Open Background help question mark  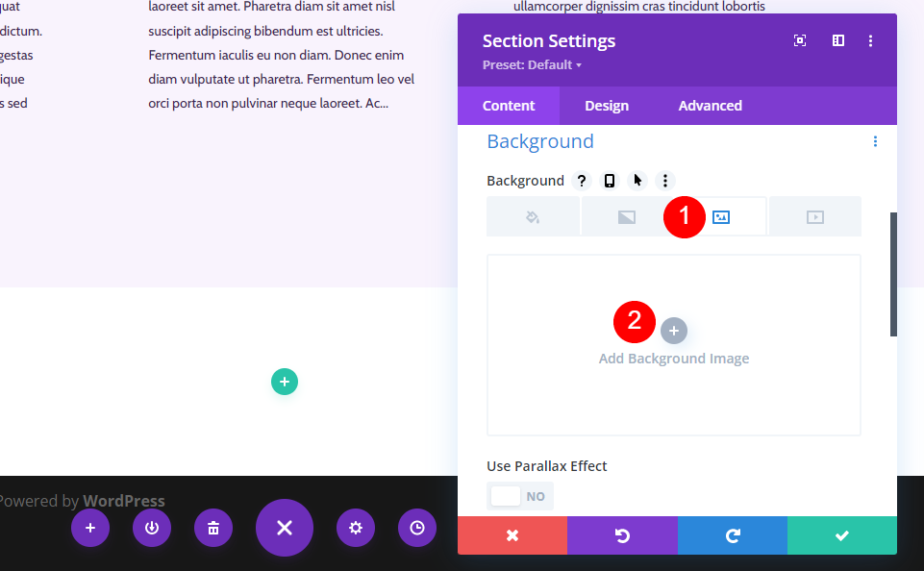tap(581, 181)
